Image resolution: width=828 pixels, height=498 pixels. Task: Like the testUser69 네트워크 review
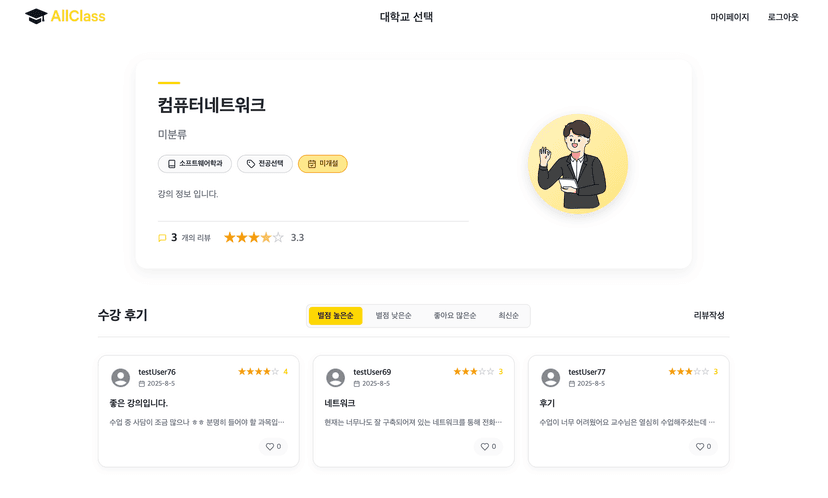(484, 447)
